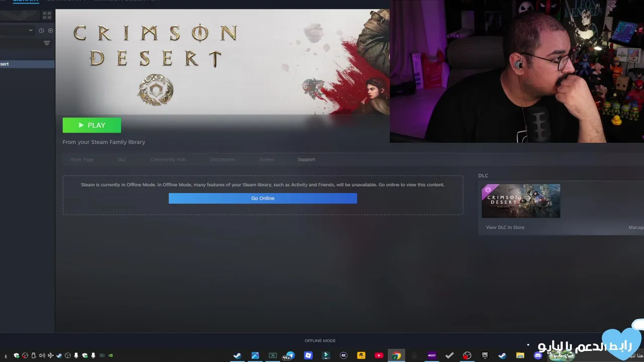Open Discord from the taskbar
This screenshot has width=644, height=362.
pos(538,355)
